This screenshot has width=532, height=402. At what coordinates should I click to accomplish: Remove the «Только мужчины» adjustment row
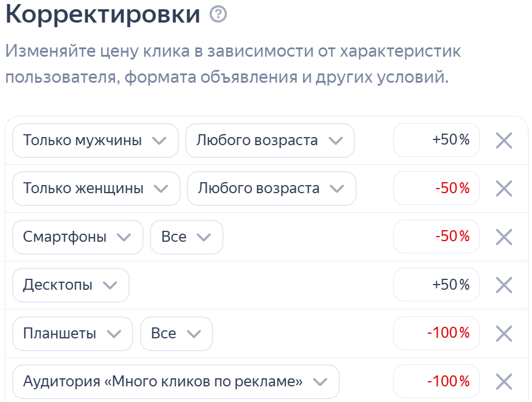tap(503, 140)
